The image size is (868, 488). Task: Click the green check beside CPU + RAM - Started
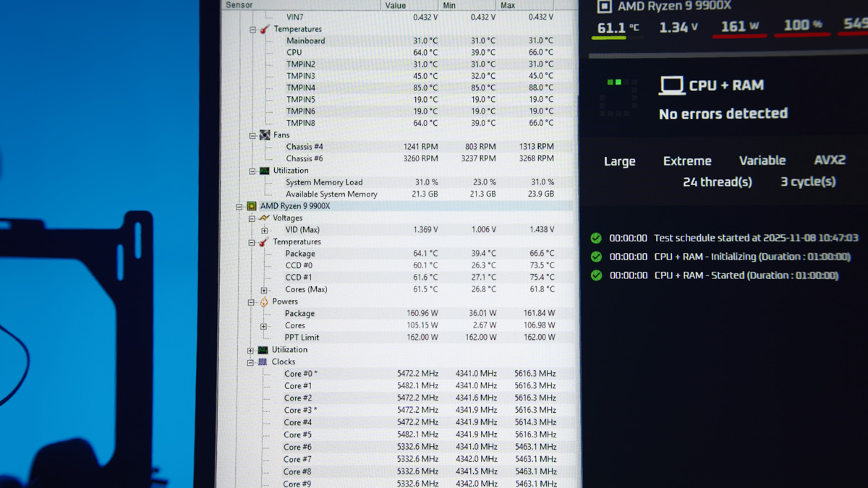(x=596, y=275)
